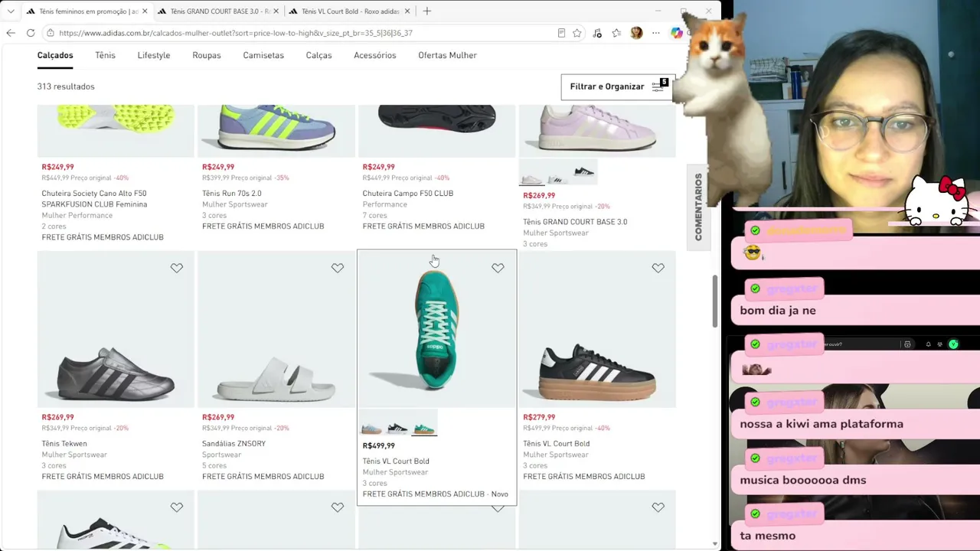Select the Calçados category tab
Screen dimensions: 980x551
pos(55,55)
